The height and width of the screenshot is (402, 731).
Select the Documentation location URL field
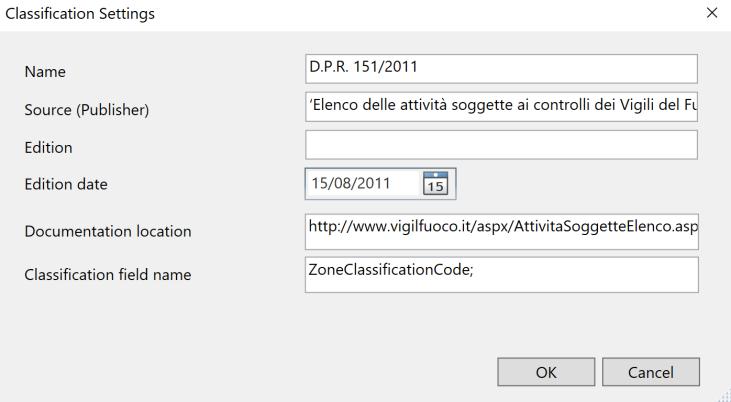click(500, 229)
